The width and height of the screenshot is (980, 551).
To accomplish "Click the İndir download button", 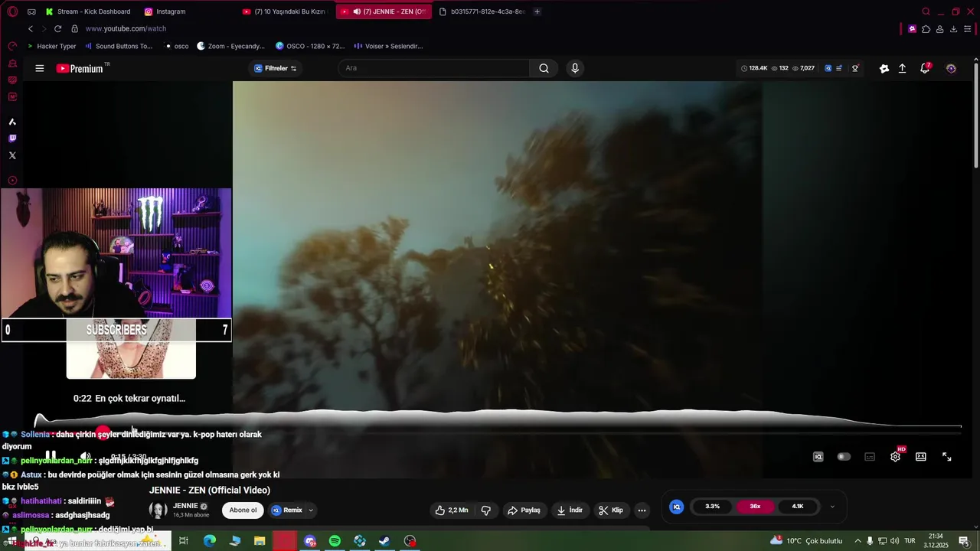I will pyautogui.click(x=570, y=510).
